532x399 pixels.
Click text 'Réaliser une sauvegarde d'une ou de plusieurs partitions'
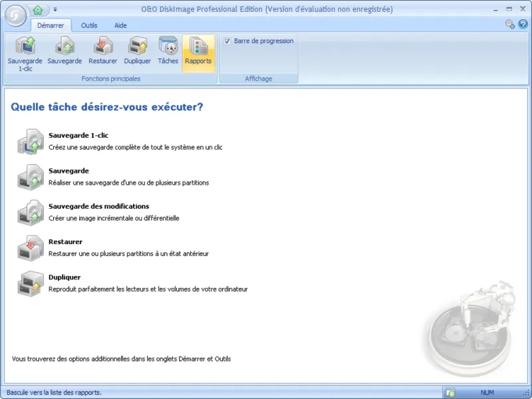[128, 183]
